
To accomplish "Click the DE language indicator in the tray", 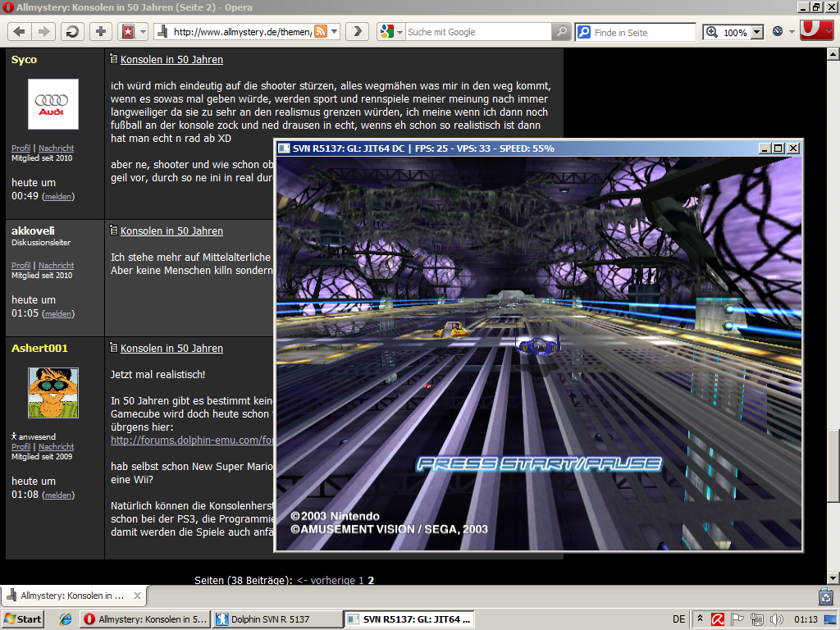I will (678, 619).
